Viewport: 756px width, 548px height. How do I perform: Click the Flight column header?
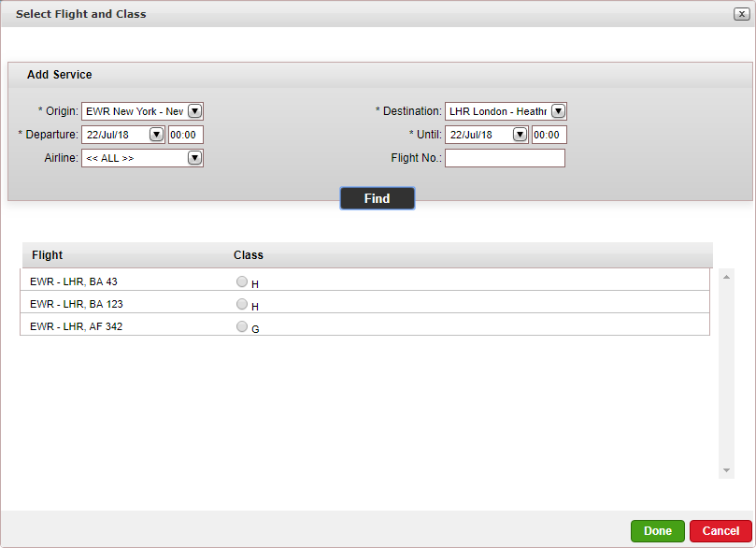[48, 255]
